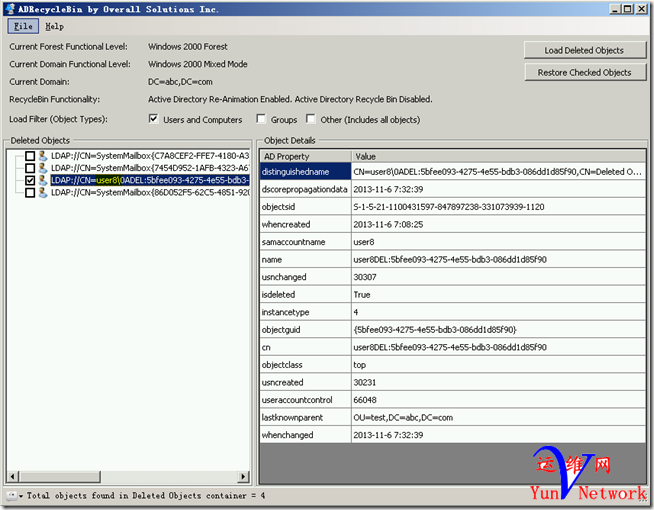Viewport: 654px width, 510px height.
Task: Enable the Other (Includes all objects) checkbox
Action: point(311,119)
